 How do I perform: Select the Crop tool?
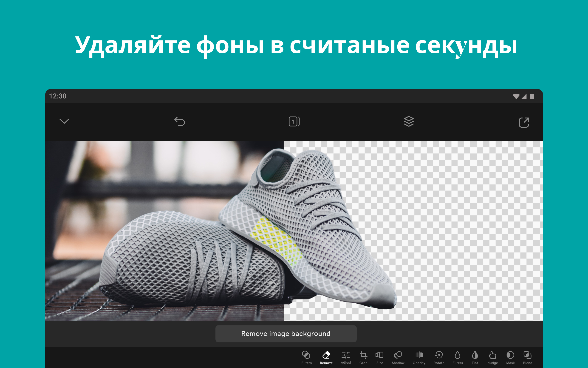coord(363,357)
